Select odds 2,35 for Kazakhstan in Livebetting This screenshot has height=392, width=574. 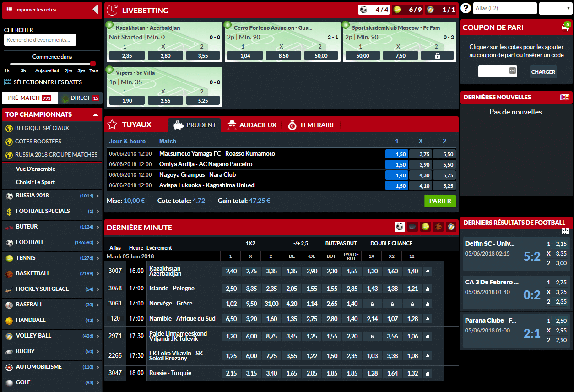pos(127,56)
